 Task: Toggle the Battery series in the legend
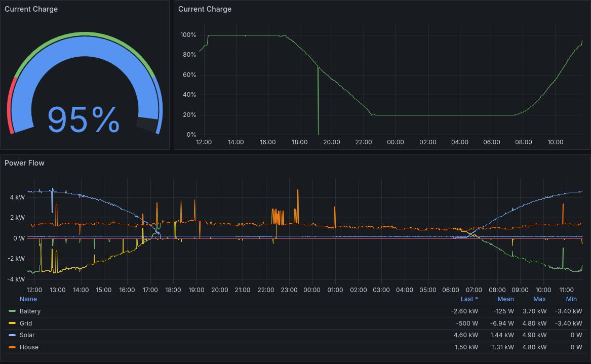click(x=30, y=311)
